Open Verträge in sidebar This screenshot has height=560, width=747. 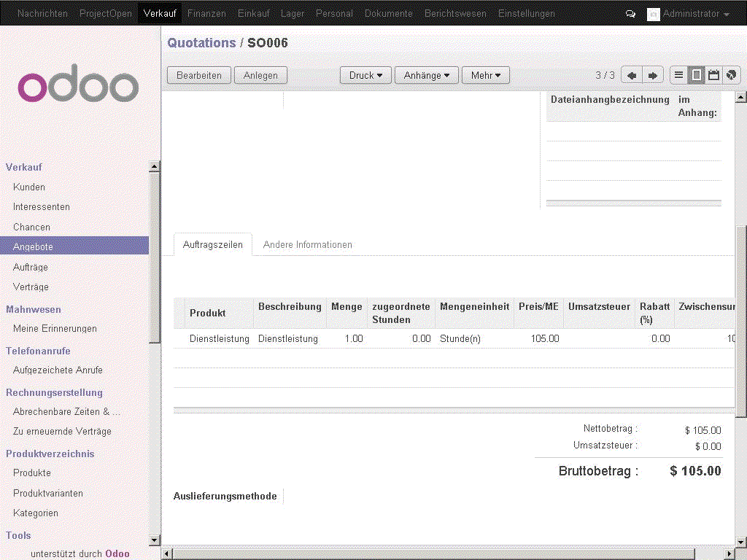31,287
